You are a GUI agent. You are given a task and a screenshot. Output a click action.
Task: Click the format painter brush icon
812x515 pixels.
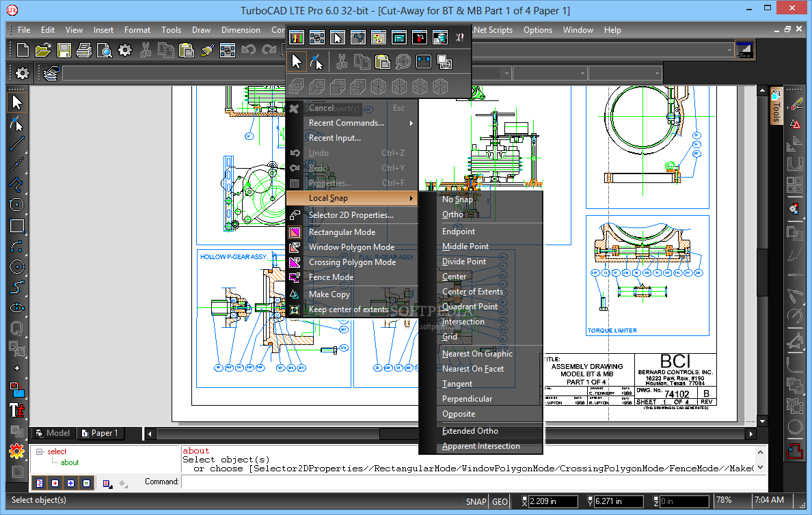click(x=207, y=51)
